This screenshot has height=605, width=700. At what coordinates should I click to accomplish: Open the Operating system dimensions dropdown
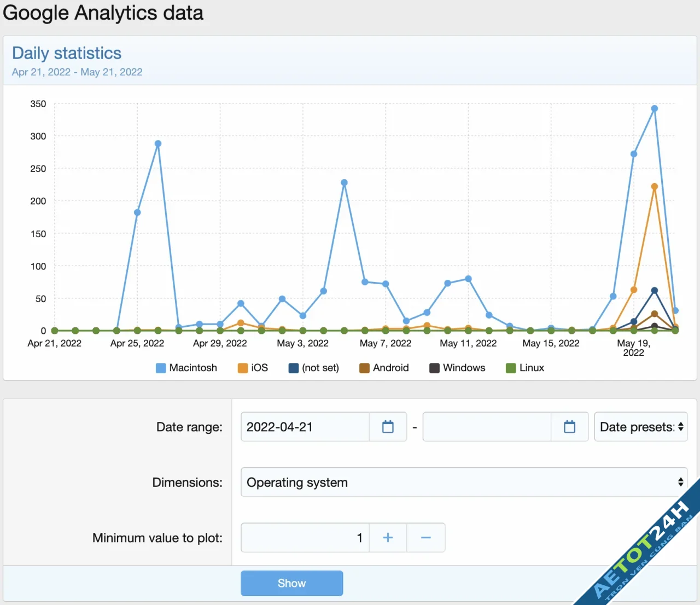tap(463, 482)
